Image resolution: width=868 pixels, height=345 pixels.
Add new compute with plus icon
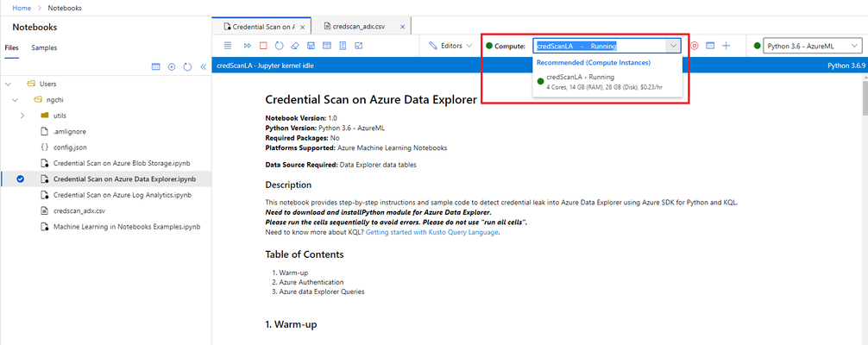pos(726,46)
